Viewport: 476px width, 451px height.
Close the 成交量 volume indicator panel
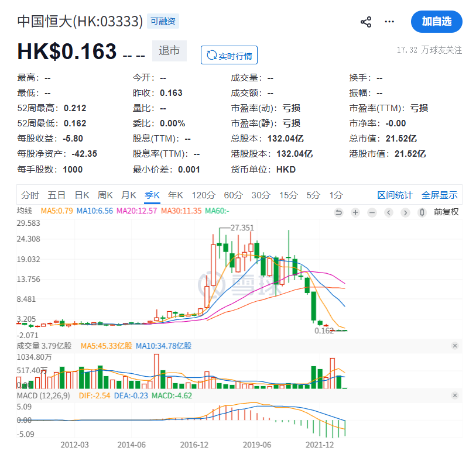point(455,346)
